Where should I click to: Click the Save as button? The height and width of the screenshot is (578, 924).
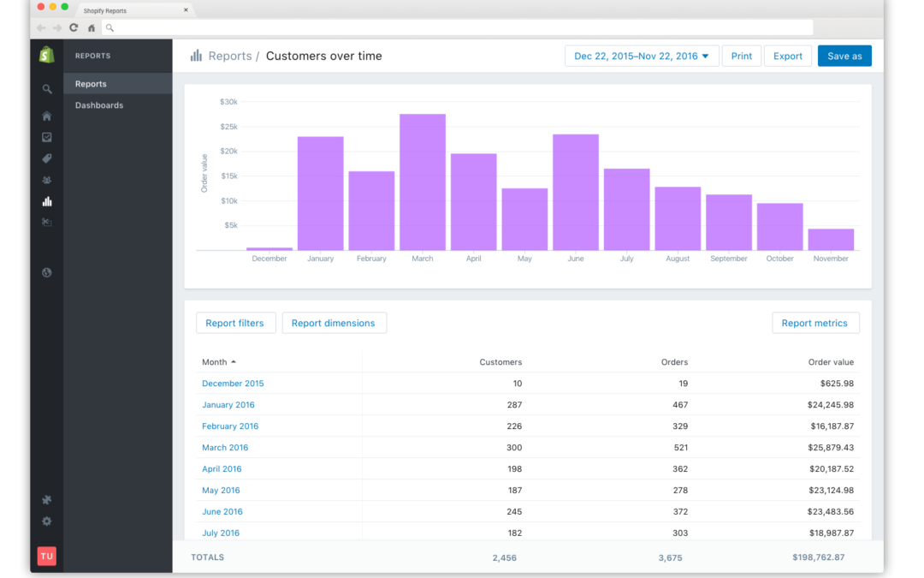(x=844, y=56)
